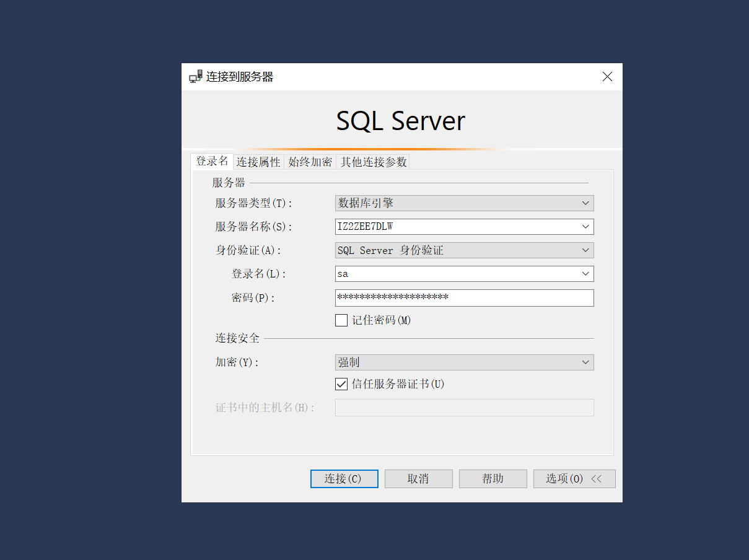Screen dimensions: 749x560
Task: Collapse options with the 选项 button
Action: pyautogui.click(x=574, y=479)
